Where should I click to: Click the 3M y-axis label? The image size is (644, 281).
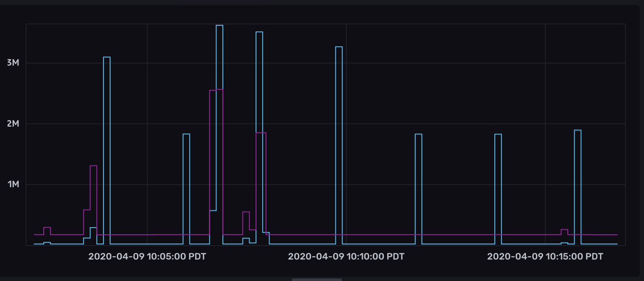(x=13, y=63)
